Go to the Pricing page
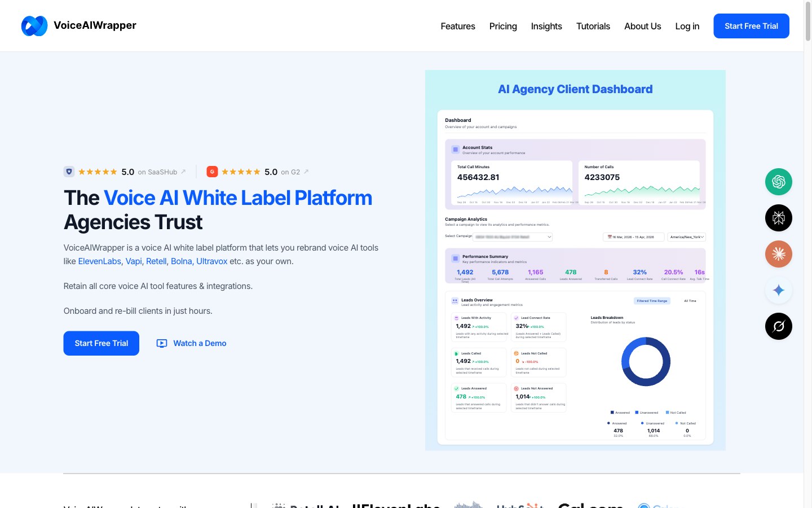This screenshot has height=508, width=812. pos(503,26)
